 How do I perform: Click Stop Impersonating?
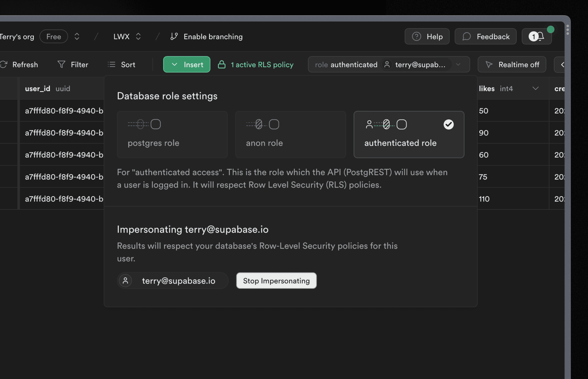pyautogui.click(x=276, y=281)
